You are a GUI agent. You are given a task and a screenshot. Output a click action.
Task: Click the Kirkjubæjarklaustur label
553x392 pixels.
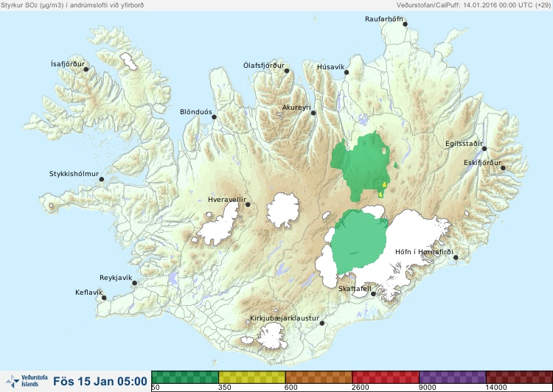pos(285,318)
